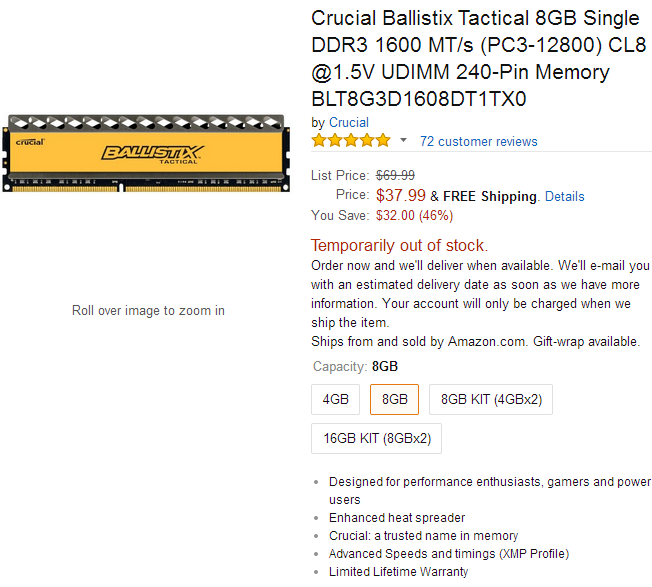Screen dimensions: 652x587
Task: Select the 4GB capacity option
Action: pyautogui.click(x=335, y=399)
